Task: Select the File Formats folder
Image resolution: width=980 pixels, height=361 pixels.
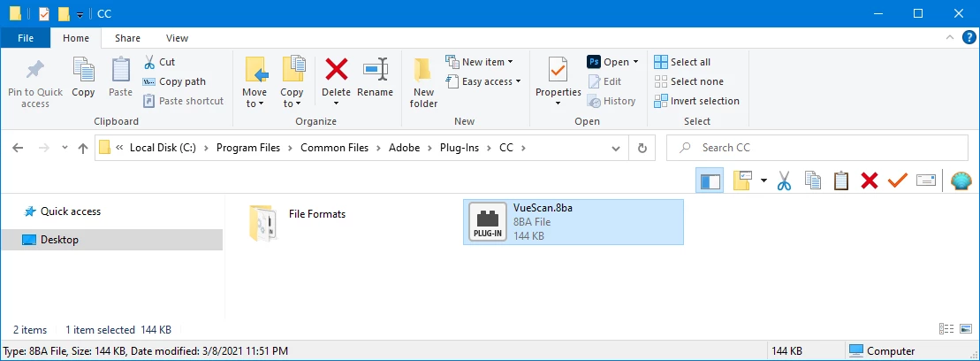Action: click(298, 222)
